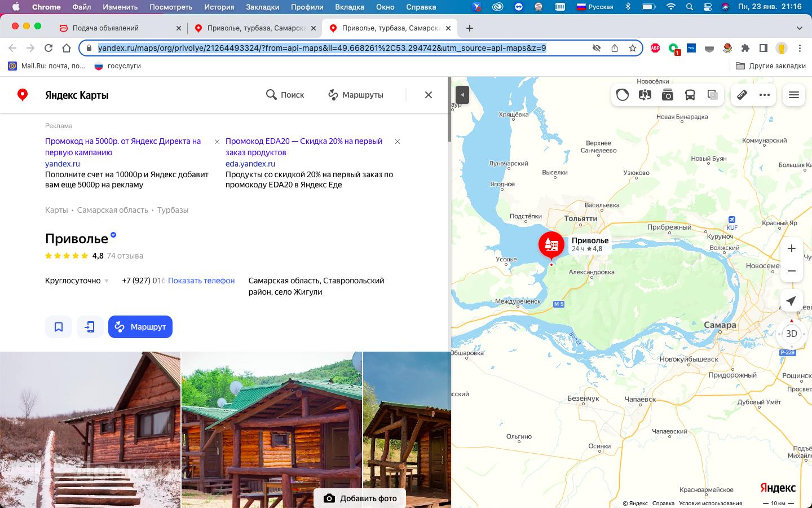Share this page from address bar

coord(615,48)
